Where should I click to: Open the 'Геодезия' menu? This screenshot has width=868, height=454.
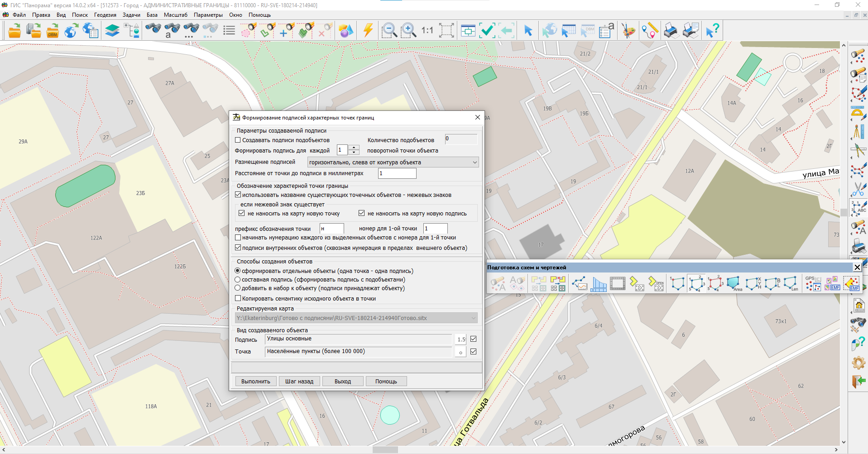tap(105, 15)
